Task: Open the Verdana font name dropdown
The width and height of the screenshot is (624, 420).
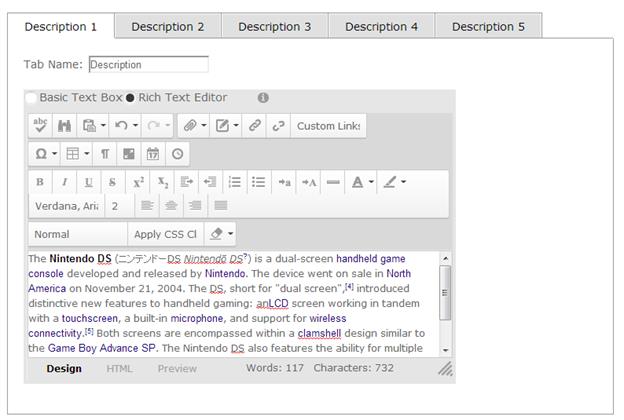Action: (x=67, y=206)
